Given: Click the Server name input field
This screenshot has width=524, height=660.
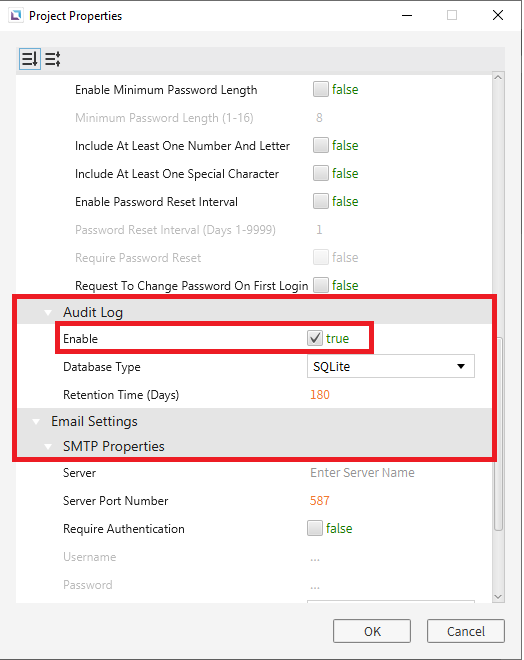Looking at the screenshot, I should coord(391,473).
